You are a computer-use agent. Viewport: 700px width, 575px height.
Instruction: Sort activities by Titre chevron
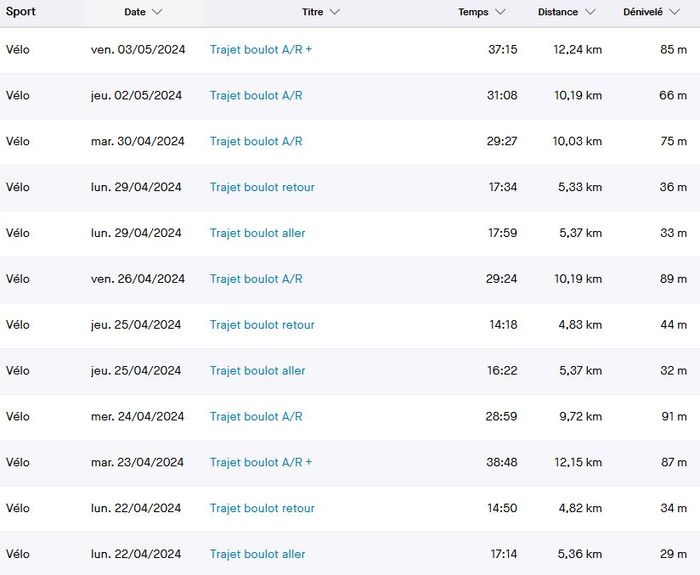coord(334,12)
